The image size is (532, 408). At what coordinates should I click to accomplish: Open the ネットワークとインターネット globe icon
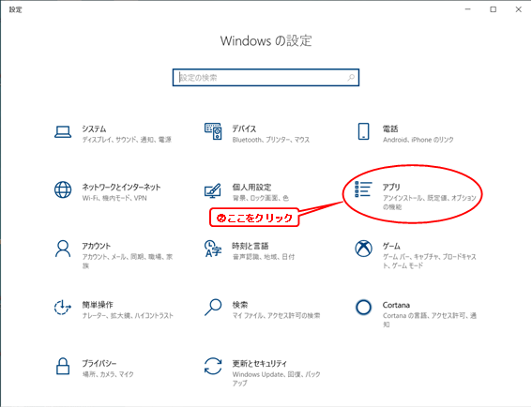pyautogui.click(x=63, y=189)
